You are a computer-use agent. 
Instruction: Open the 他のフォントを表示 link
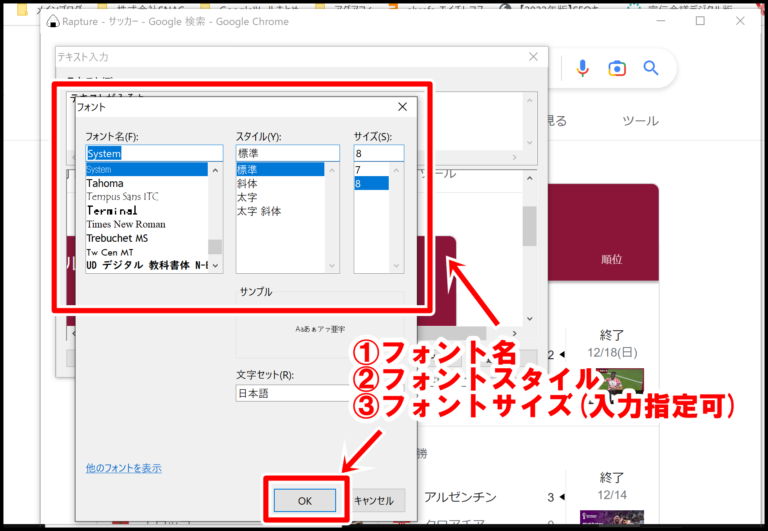pos(123,468)
